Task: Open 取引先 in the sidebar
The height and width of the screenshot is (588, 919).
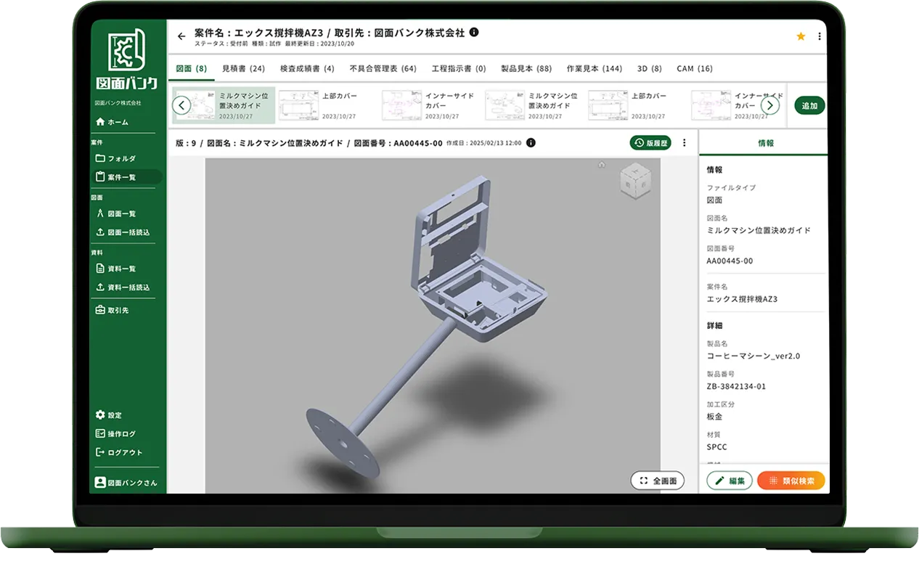Action: (112, 310)
